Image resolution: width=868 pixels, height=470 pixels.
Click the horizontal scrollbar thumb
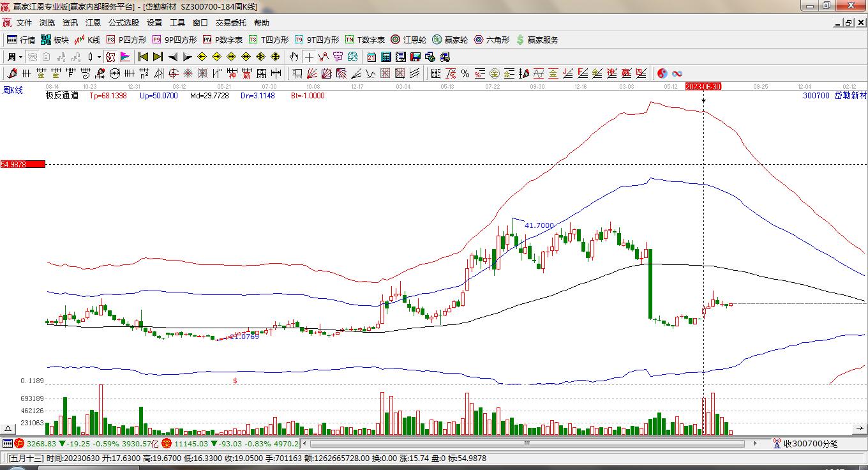pyautogui.click(x=527, y=443)
